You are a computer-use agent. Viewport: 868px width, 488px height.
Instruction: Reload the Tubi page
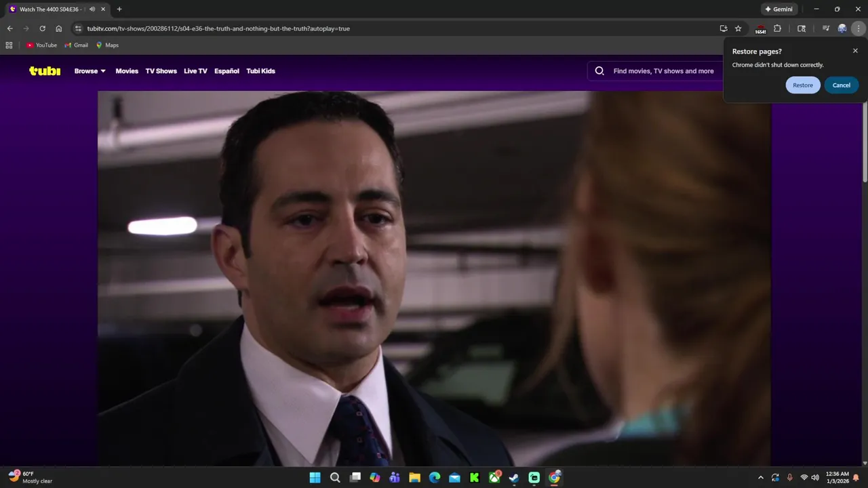pos(42,28)
